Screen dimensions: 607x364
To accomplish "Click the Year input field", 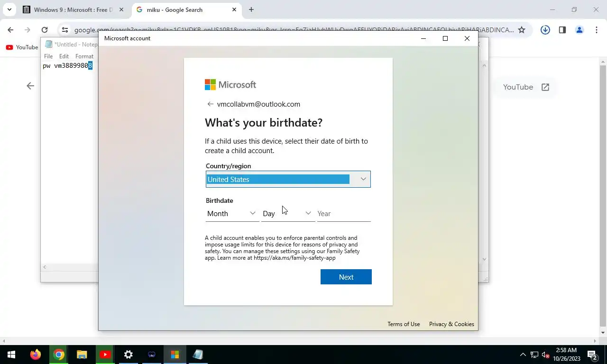I will [343, 214].
